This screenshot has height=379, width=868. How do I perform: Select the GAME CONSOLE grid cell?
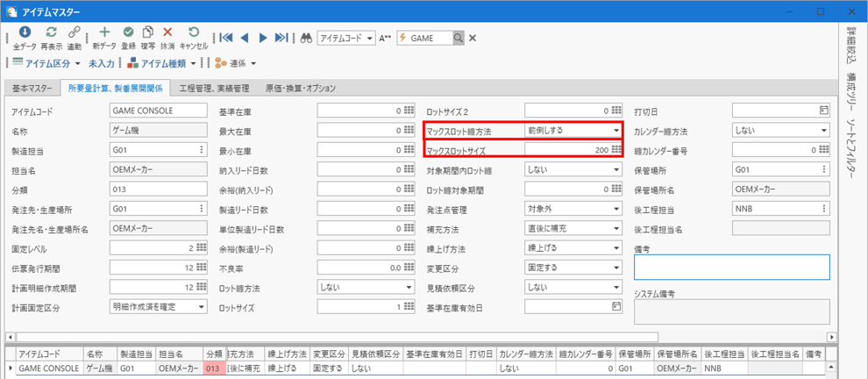(50, 368)
